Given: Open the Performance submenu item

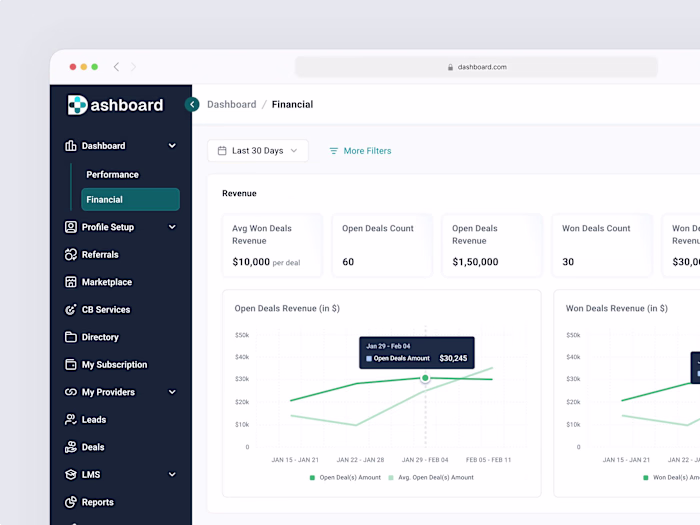Looking at the screenshot, I should (112, 175).
